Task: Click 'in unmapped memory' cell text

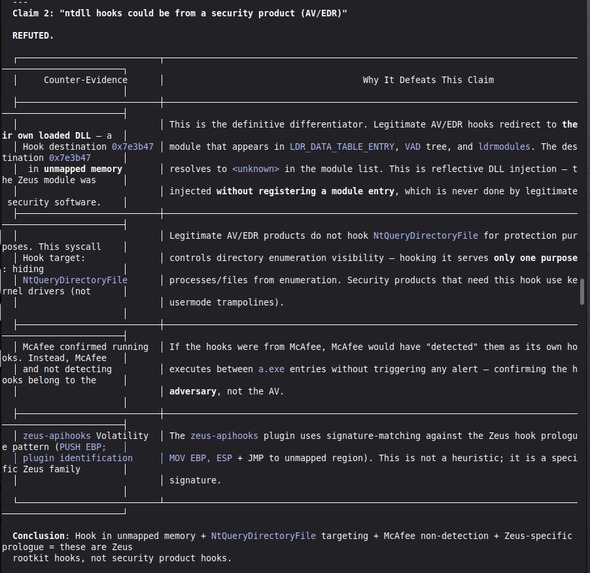Action: 75,169
